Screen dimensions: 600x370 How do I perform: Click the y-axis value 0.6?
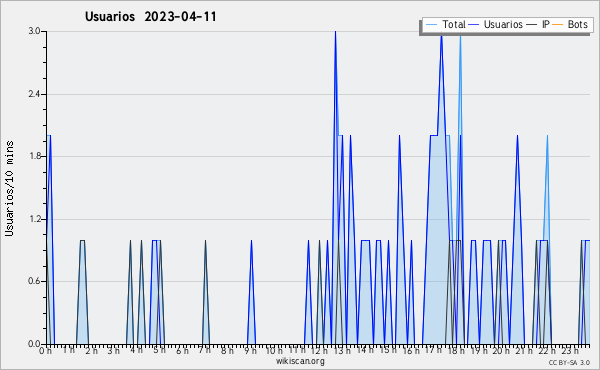34,282
